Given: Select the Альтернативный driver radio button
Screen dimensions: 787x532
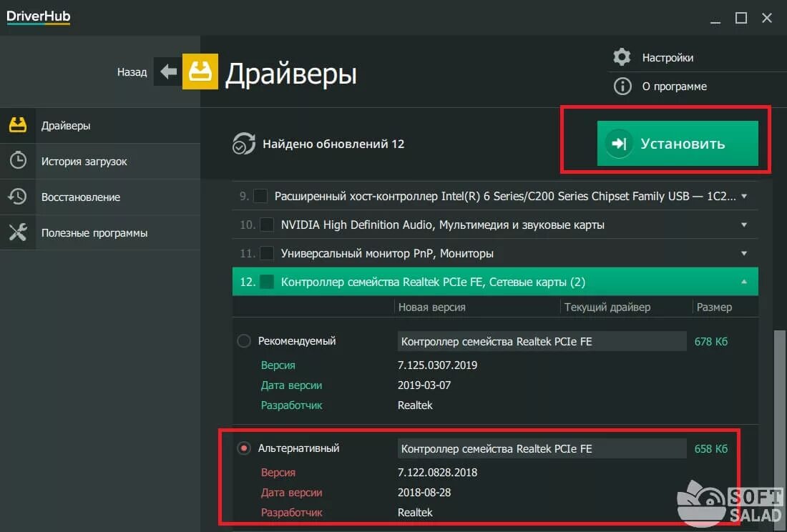Looking at the screenshot, I should (243, 448).
